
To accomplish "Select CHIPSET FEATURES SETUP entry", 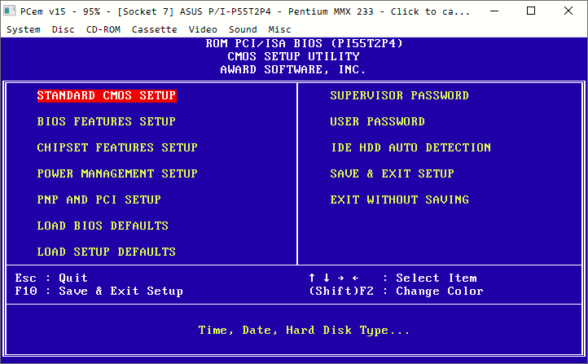I will pos(117,147).
